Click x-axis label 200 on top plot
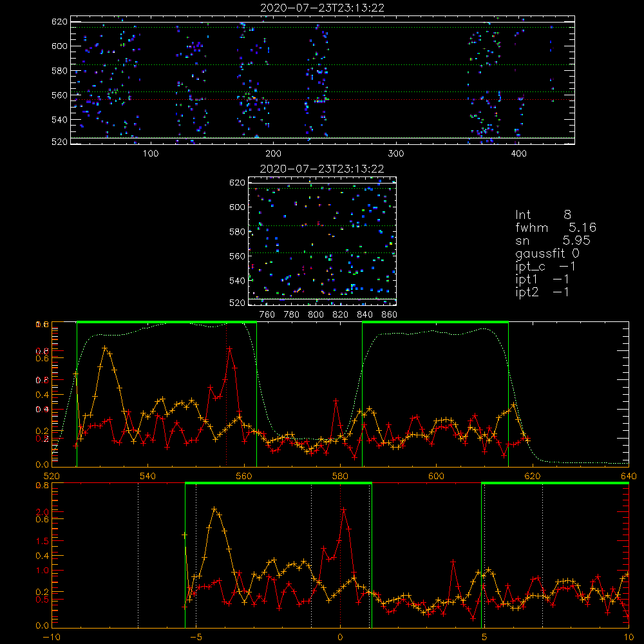The width and height of the screenshot is (644, 644). pos(273,154)
